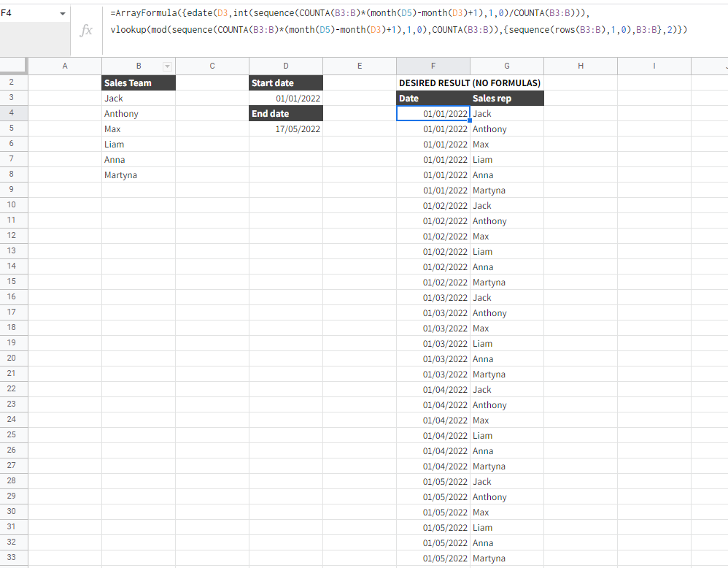The image size is (728, 568).
Task: Click the select-all corner box
Action: [13, 66]
